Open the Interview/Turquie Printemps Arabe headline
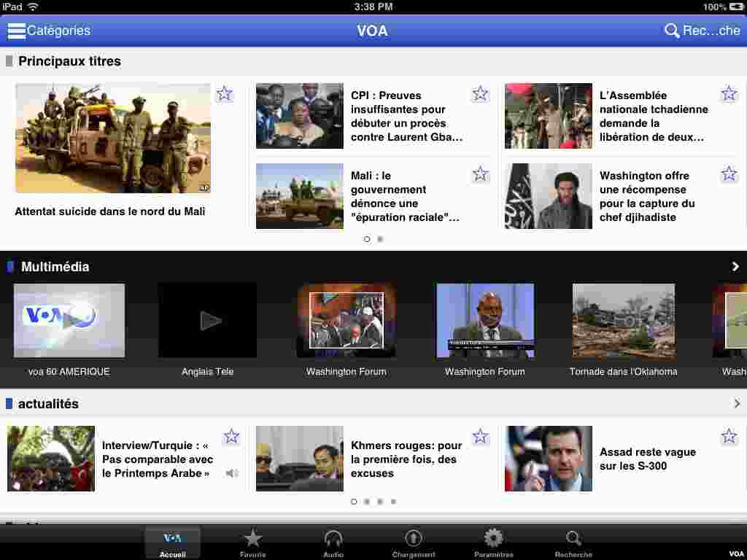The height and width of the screenshot is (560, 747). point(158,459)
